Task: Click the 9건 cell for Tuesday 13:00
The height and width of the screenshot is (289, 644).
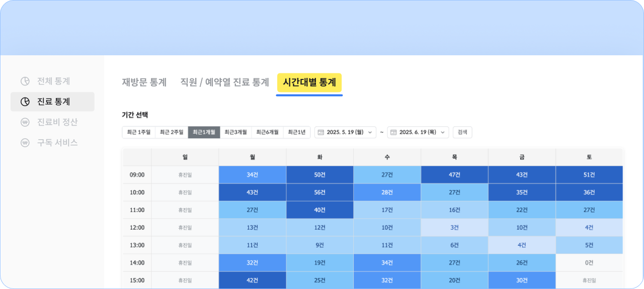Action: 320,245
